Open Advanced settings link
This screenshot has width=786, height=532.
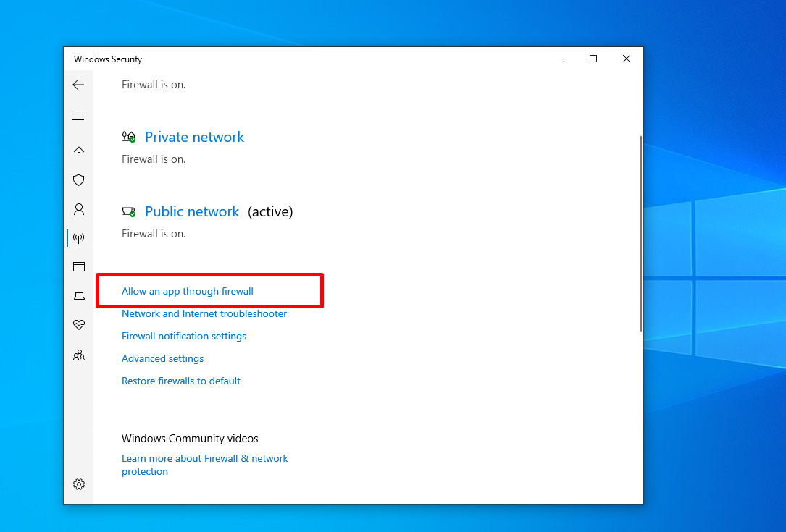pos(162,359)
